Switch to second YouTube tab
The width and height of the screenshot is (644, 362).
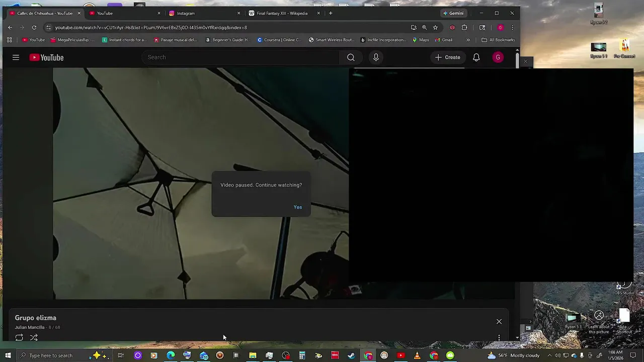click(x=125, y=13)
